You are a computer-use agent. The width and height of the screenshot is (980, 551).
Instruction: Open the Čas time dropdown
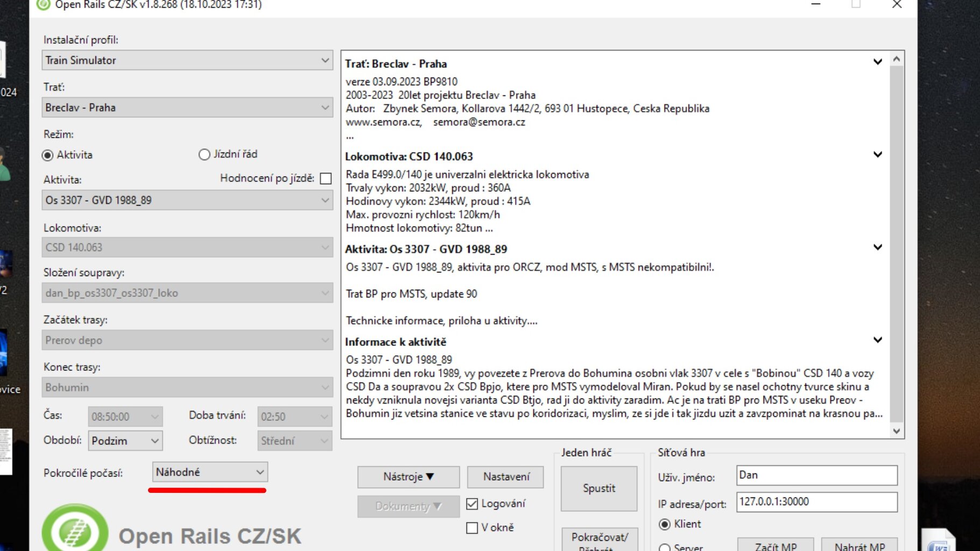[x=125, y=416]
